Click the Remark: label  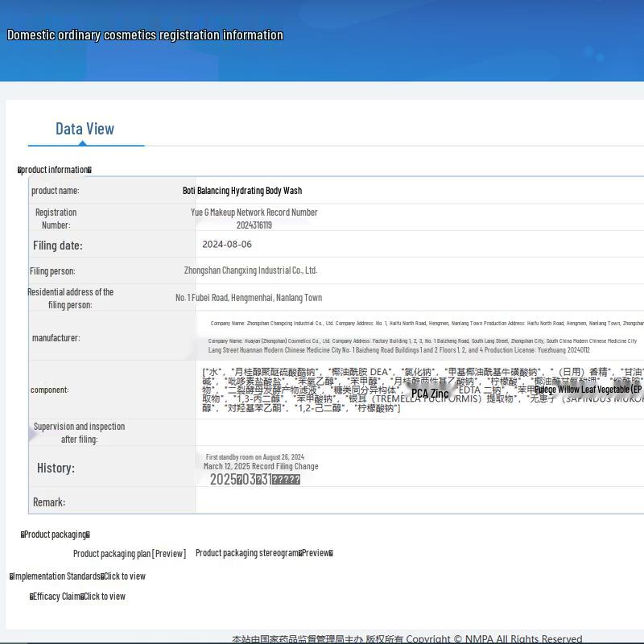pyautogui.click(x=49, y=502)
